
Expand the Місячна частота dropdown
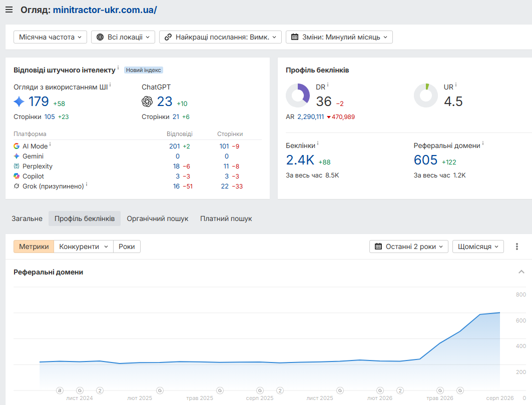pyautogui.click(x=50, y=37)
